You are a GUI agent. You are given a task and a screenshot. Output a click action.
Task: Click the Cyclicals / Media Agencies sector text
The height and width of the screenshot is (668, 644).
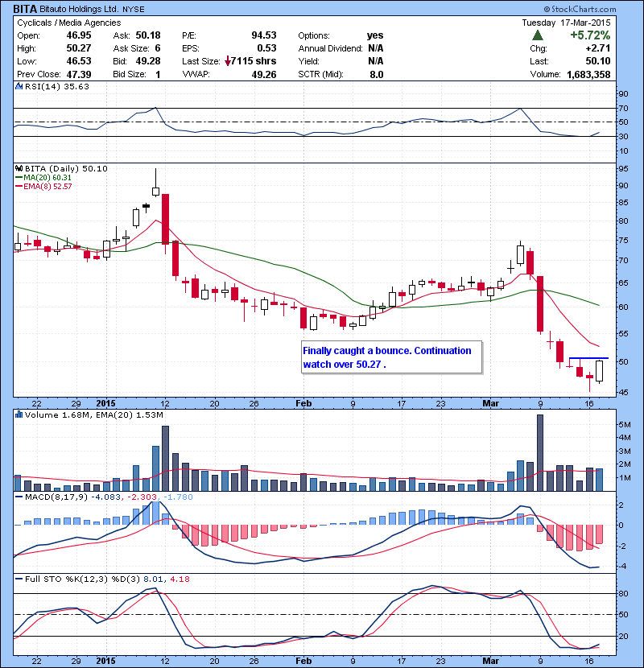click(69, 23)
